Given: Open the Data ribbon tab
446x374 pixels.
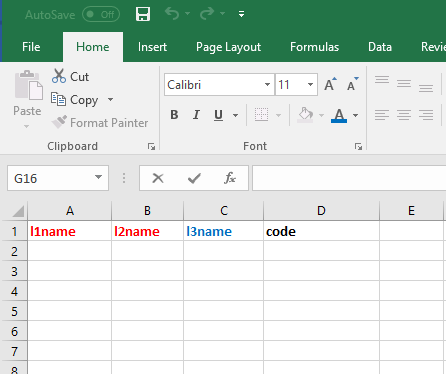Looking at the screenshot, I should pyautogui.click(x=380, y=47).
